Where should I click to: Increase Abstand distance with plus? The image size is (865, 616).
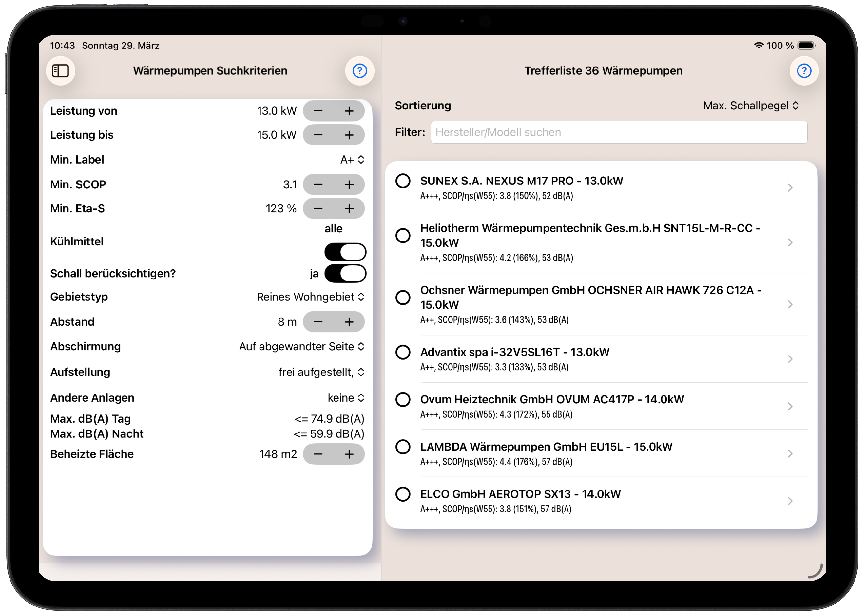pyautogui.click(x=349, y=322)
